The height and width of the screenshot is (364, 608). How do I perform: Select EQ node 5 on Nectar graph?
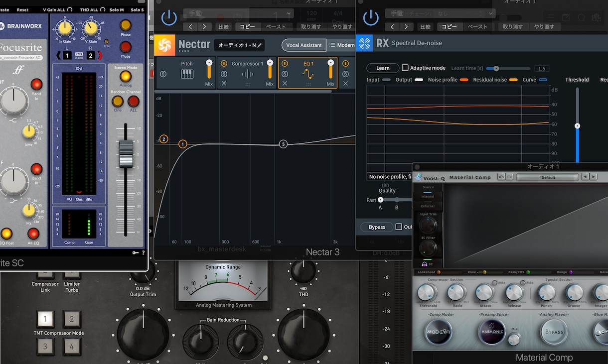point(283,144)
